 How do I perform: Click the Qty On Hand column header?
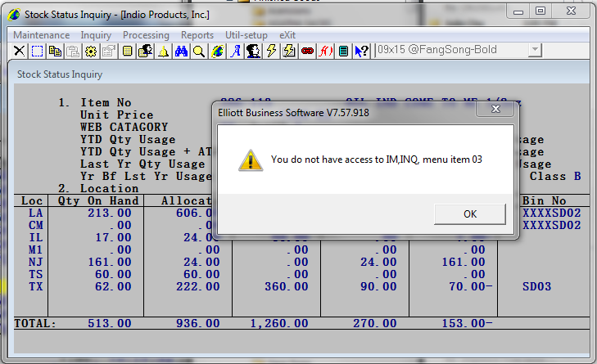[x=98, y=200]
